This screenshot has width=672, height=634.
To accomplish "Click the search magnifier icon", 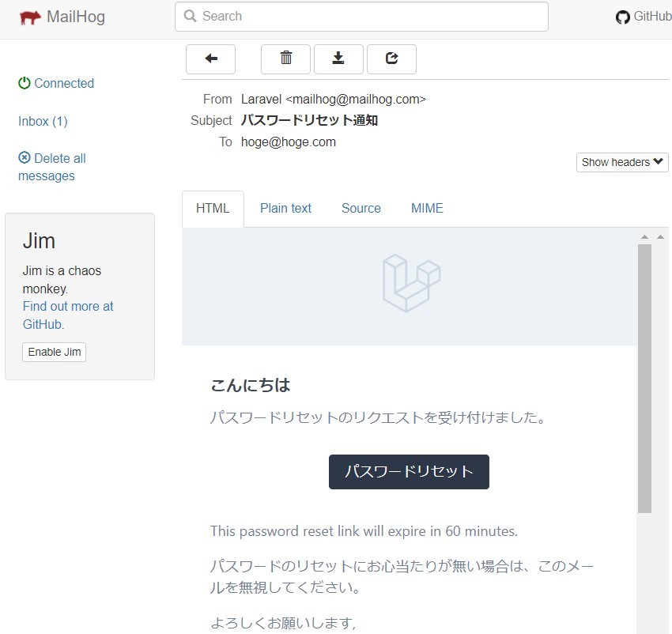I will [190, 17].
